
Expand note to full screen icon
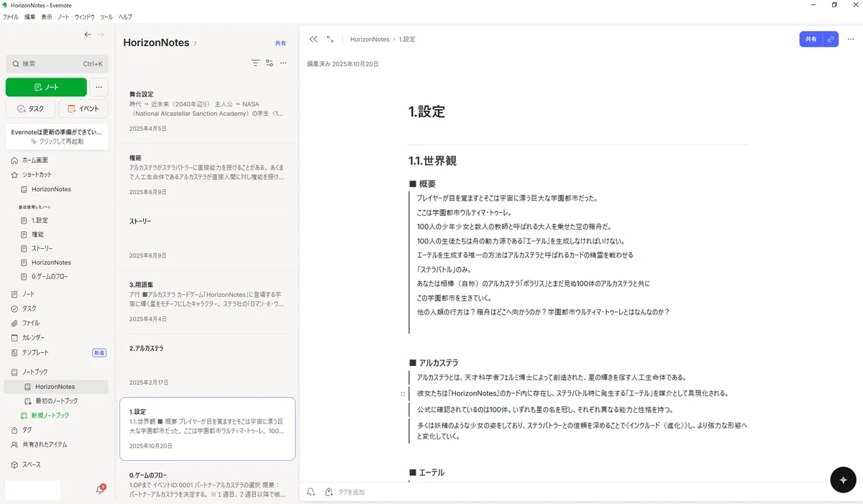[330, 40]
